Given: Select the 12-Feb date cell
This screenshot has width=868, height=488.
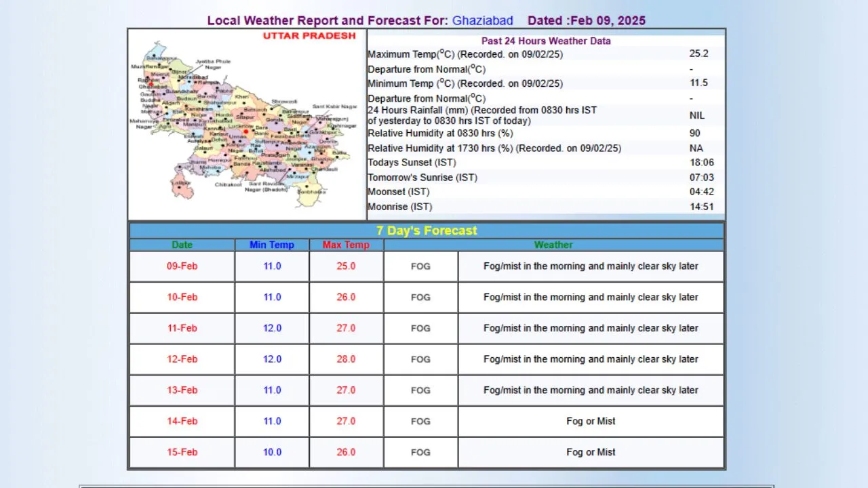Looking at the screenshot, I should point(182,359).
